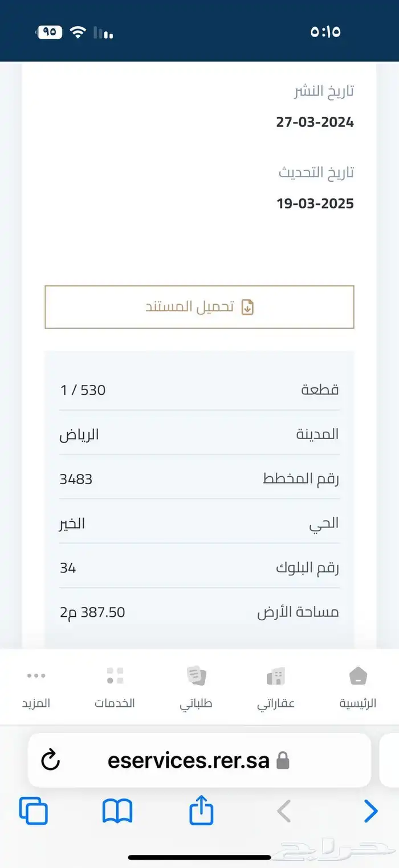Tap the padlock icon in address bar
Screen dimensions: 399x868
(283, 761)
